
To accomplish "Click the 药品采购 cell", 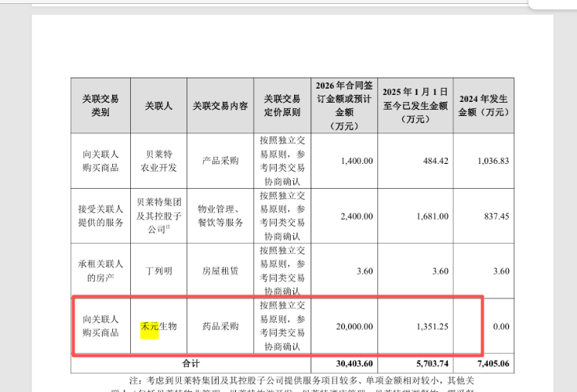I will coord(220,326).
